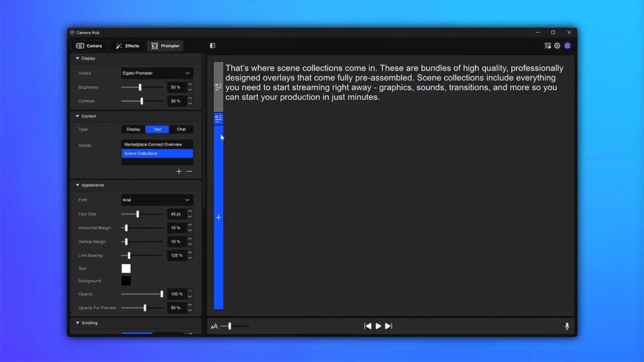644x362 pixels.
Task: Open the white Text color swatch
Action: pyautogui.click(x=126, y=268)
